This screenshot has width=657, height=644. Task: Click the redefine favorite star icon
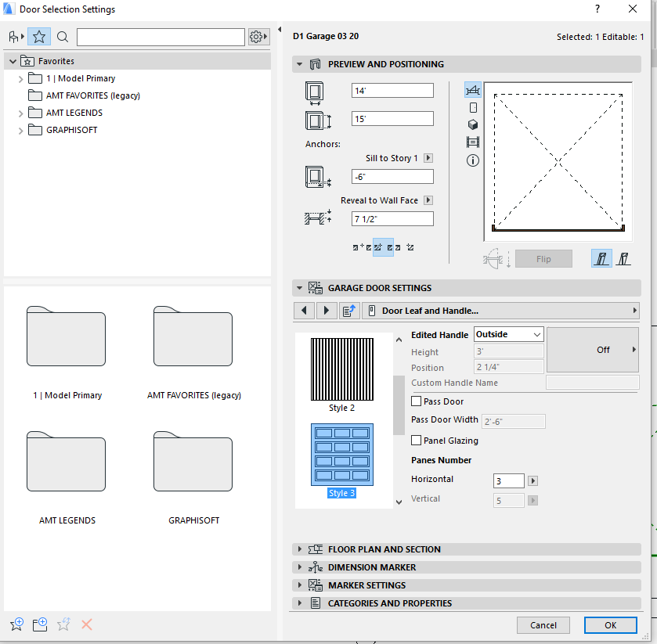click(x=63, y=624)
